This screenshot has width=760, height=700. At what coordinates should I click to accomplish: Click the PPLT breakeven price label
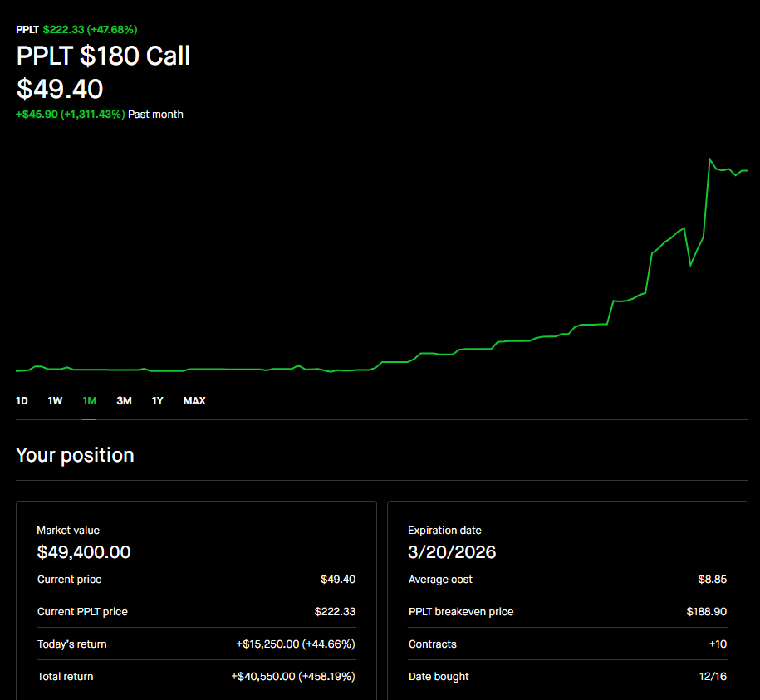(x=461, y=612)
